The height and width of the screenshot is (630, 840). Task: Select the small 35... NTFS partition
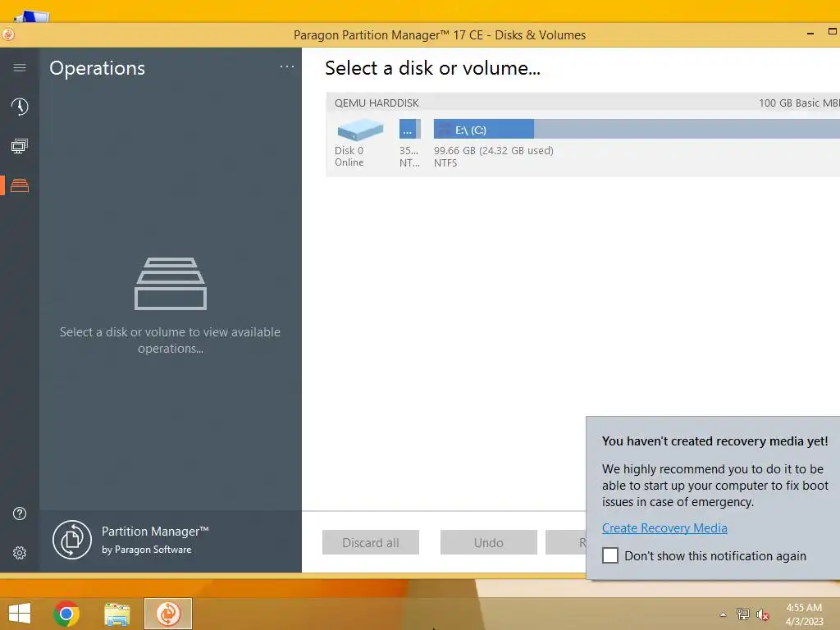(x=410, y=129)
